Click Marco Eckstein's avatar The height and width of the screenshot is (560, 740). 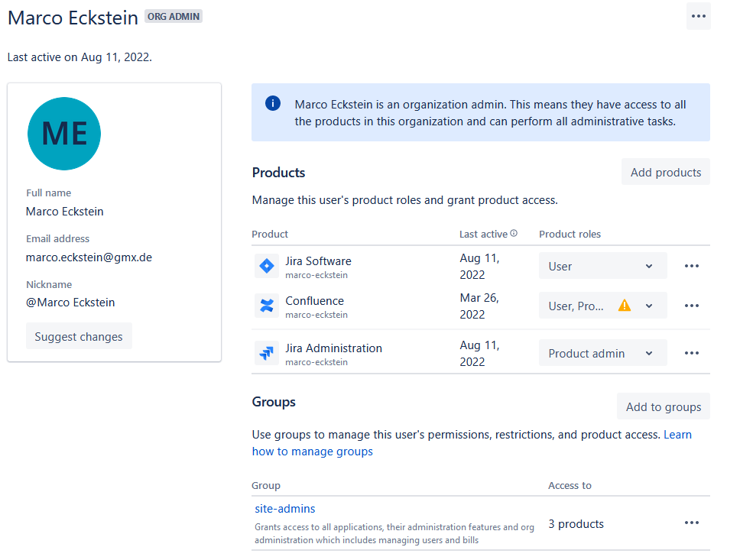pos(63,133)
